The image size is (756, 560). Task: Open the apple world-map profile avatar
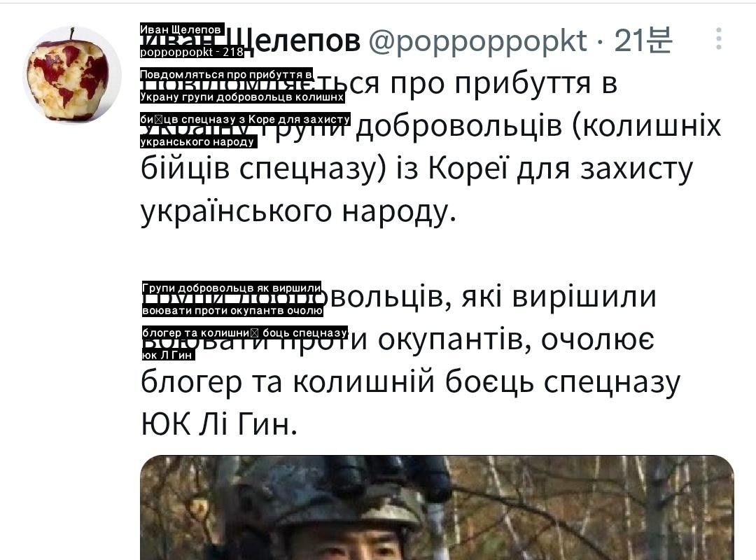(x=72, y=74)
